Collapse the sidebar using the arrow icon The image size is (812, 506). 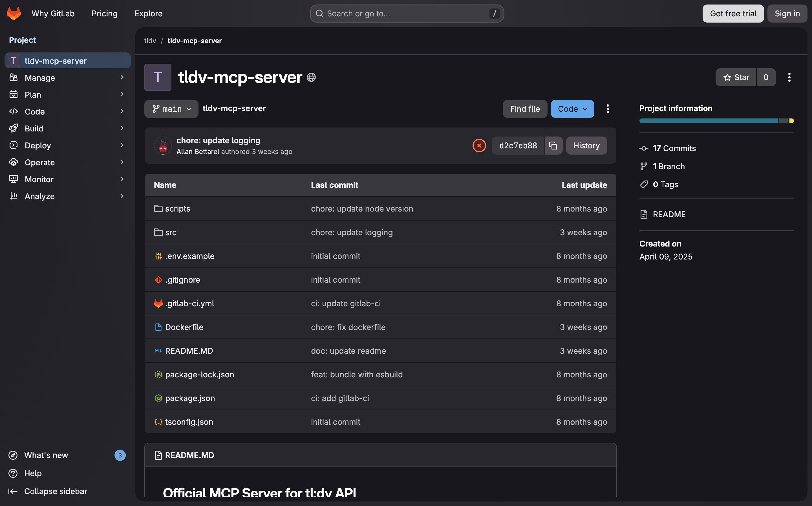[13, 491]
